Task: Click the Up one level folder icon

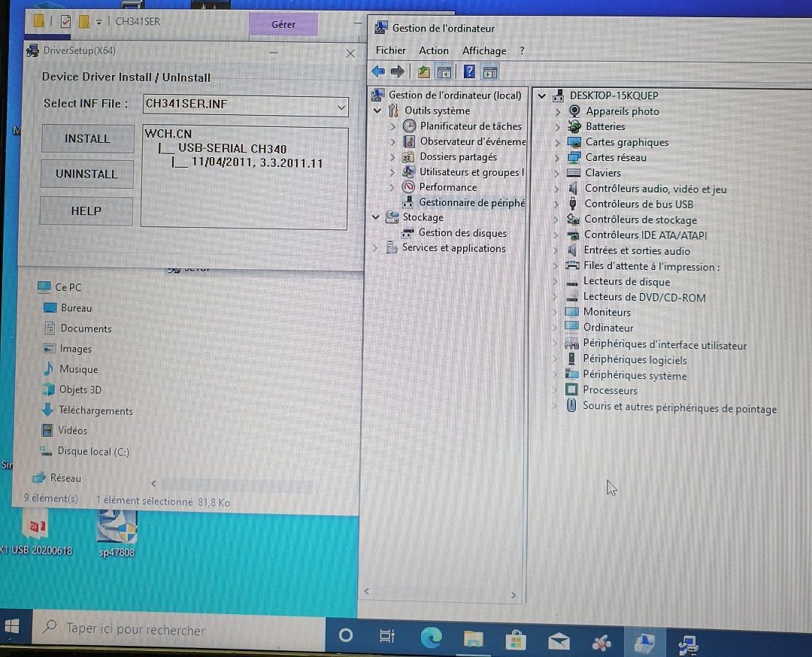Action: click(424, 72)
